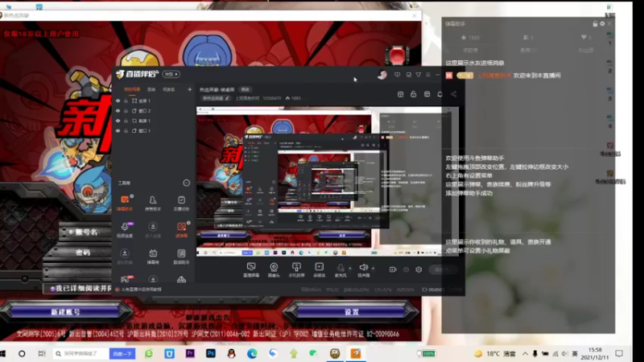Hide the 全屏 1 source with its eye icon
Viewport: 644px width, 362px height.
click(118, 101)
